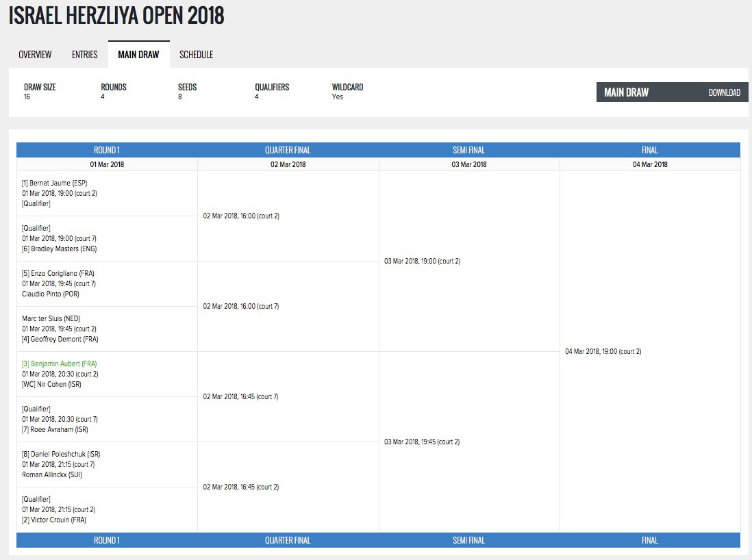The image size is (752, 560).
Task: Select the Main Draw tab
Action: [x=138, y=55]
